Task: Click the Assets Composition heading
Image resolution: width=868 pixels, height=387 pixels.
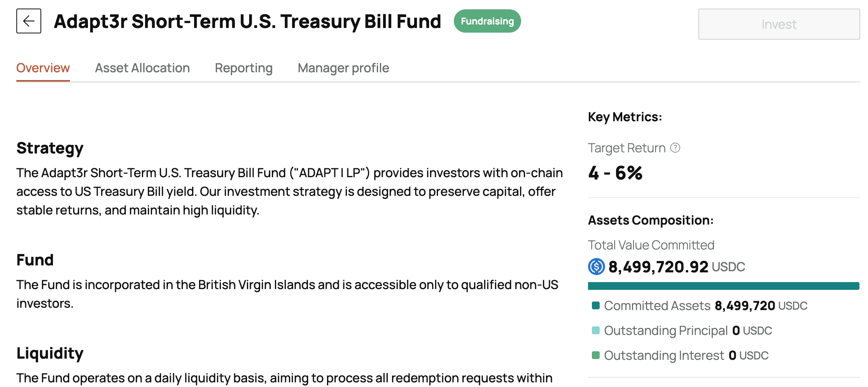Action: point(650,220)
